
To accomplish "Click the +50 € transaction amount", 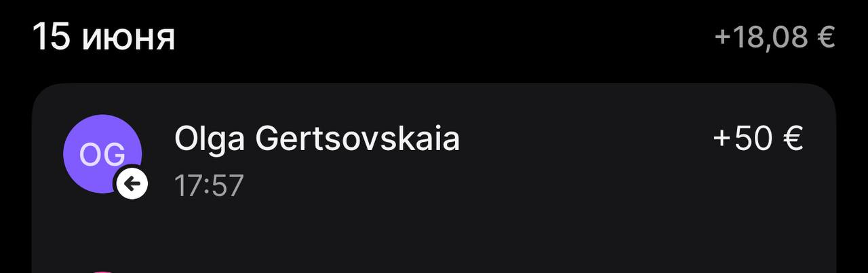I will tap(758, 139).
